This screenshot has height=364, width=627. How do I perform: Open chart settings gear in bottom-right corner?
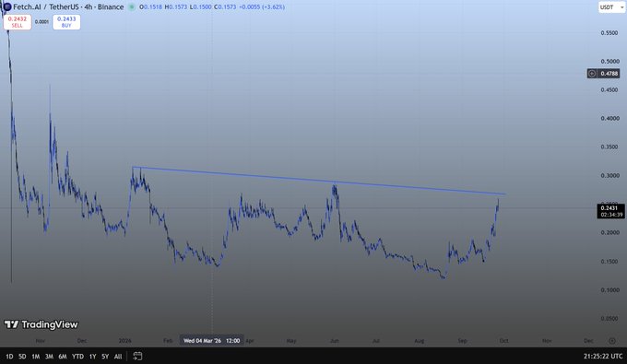[x=612, y=341]
